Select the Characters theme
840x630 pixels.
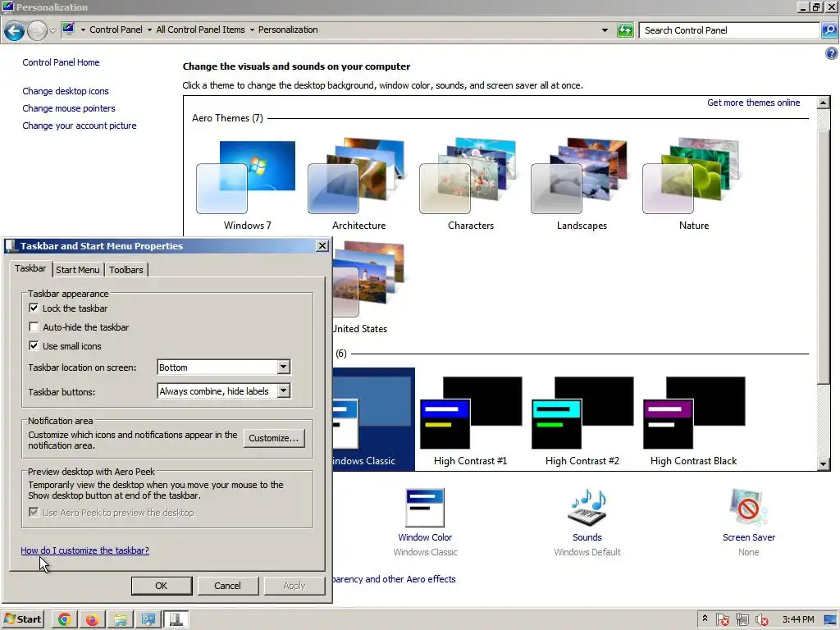point(470,185)
